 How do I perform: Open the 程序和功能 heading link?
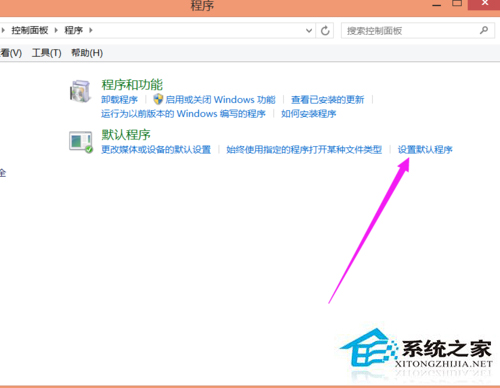click(132, 85)
